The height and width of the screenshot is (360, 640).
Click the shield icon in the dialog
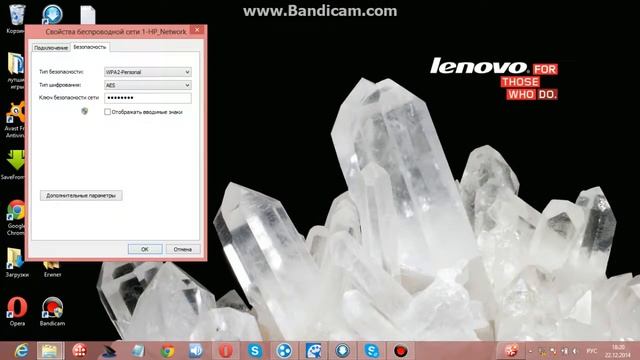pyautogui.click(x=84, y=111)
